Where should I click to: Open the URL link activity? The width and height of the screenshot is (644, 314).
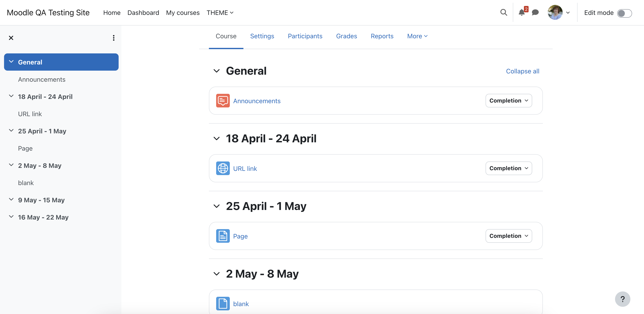point(245,169)
